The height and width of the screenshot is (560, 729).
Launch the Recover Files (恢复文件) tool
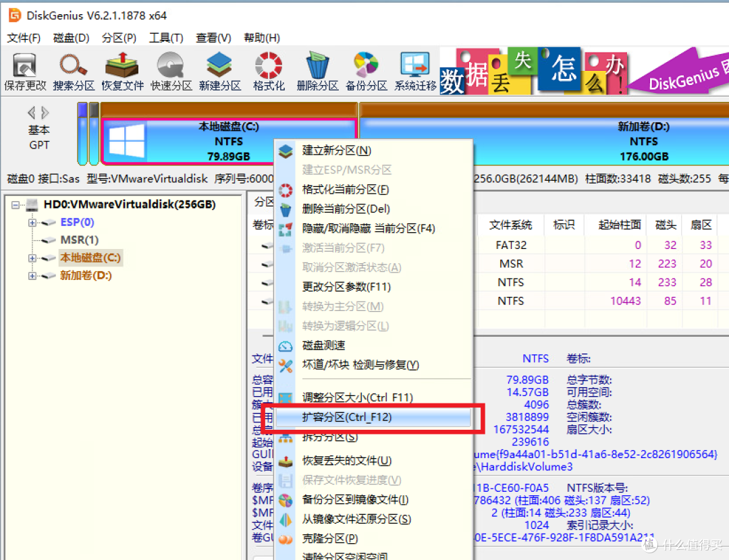122,72
